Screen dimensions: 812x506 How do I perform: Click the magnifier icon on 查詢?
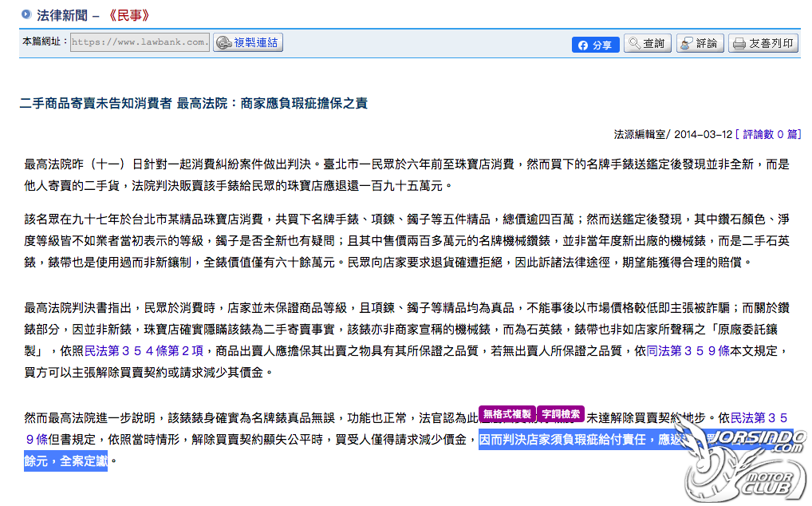pyautogui.click(x=634, y=44)
